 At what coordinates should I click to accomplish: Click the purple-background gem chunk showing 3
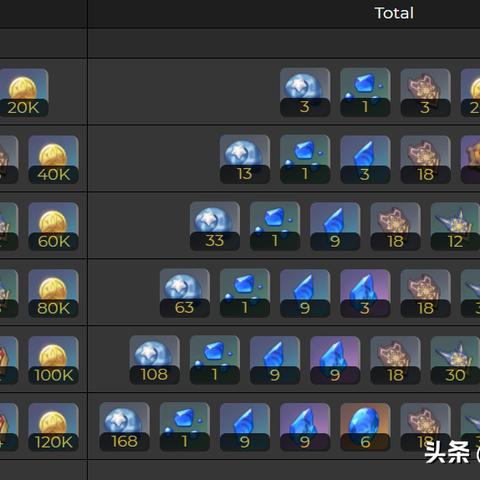click(365, 293)
